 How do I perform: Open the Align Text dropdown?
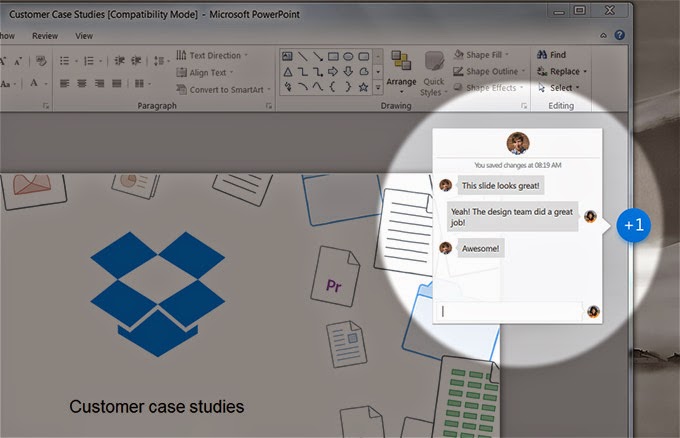pyautogui.click(x=205, y=72)
